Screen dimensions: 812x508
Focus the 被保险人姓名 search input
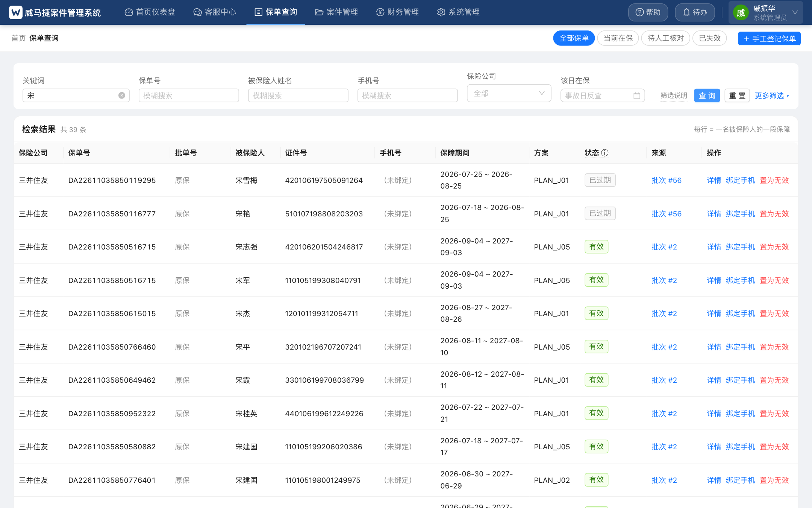point(298,96)
